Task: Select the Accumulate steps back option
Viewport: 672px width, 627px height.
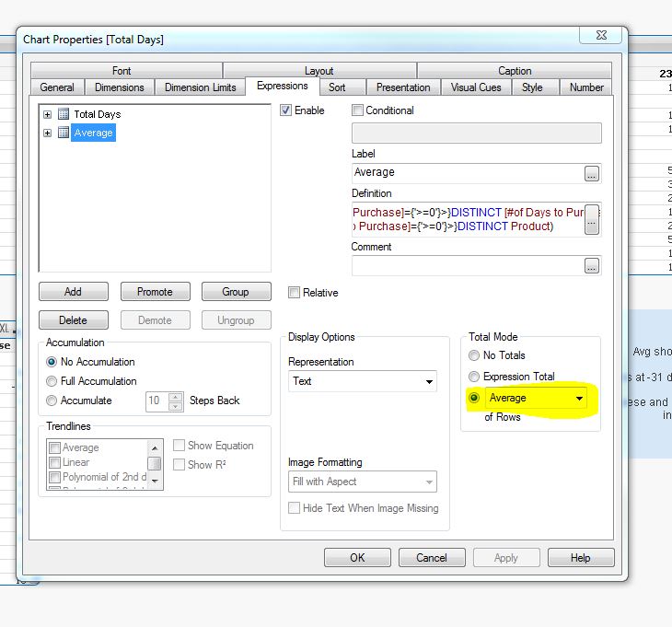Action: [52, 401]
